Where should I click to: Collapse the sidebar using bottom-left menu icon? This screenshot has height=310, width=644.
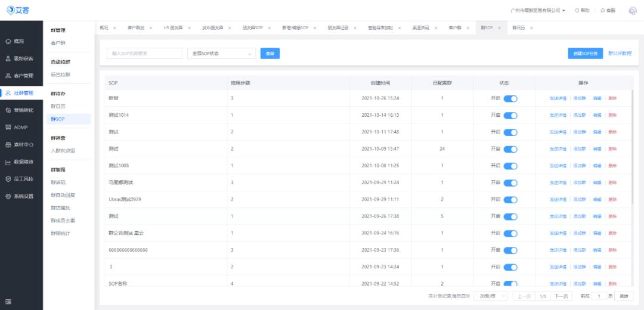tap(8, 302)
